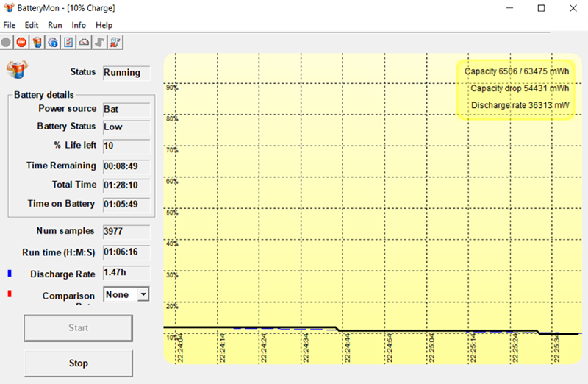Click the red Comparison Rate color marker
The width and height of the screenshot is (588, 384).
click(10, 294)
